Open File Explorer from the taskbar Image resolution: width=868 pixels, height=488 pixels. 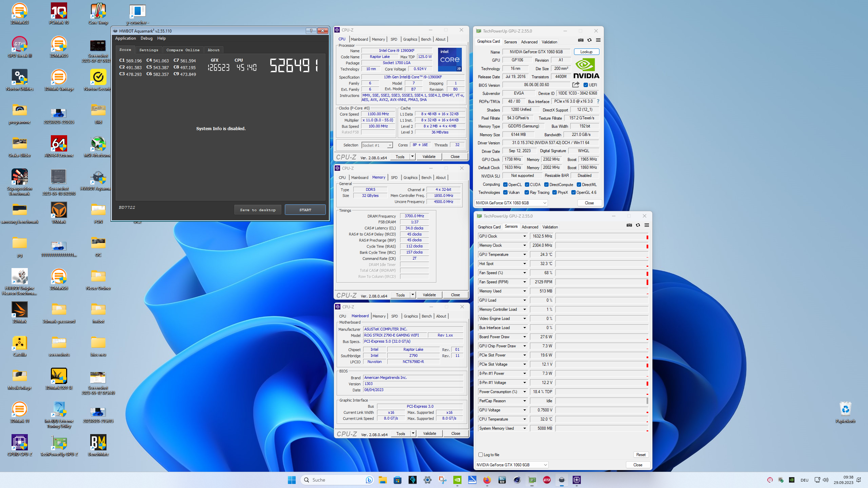coord(383,480)
